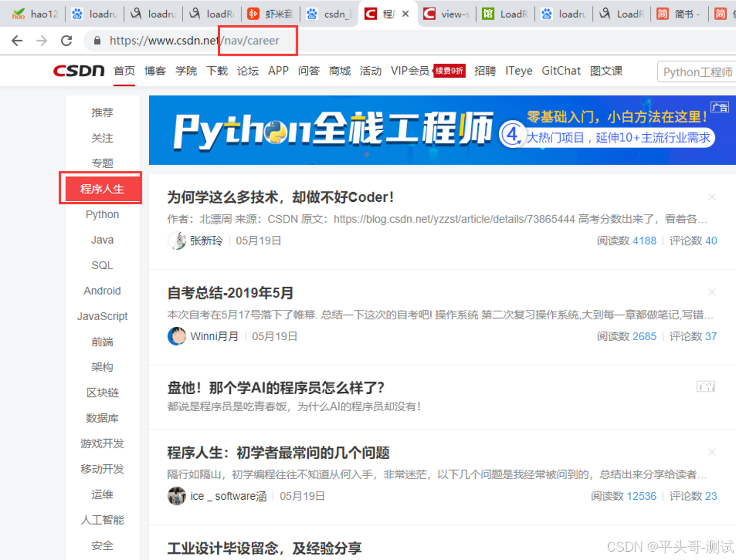The width and height of the screenshot is (736, 560).
Task: Select JavaScript sidebar category
Action: (102, 316)
